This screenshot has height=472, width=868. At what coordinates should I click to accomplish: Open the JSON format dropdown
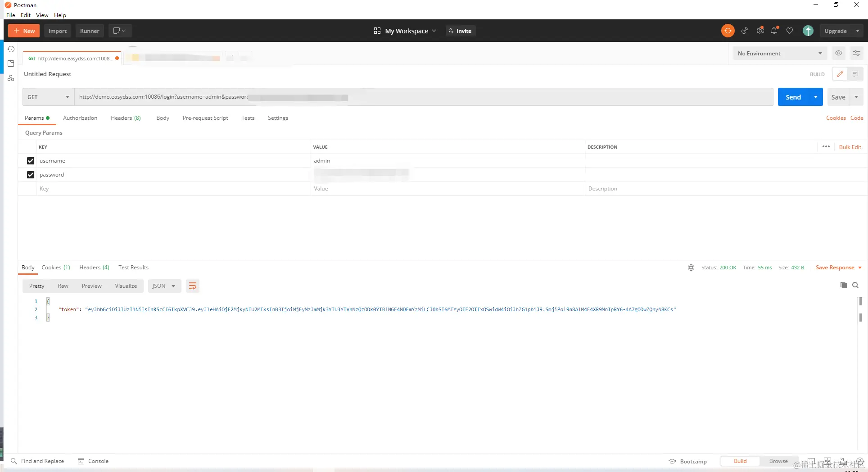164,286
